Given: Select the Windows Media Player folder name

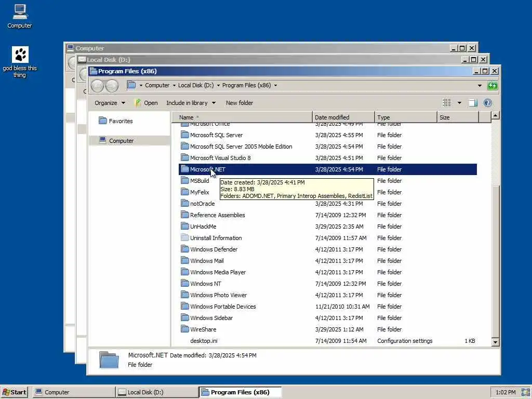Looking at the screenshot, I should 218,272.
